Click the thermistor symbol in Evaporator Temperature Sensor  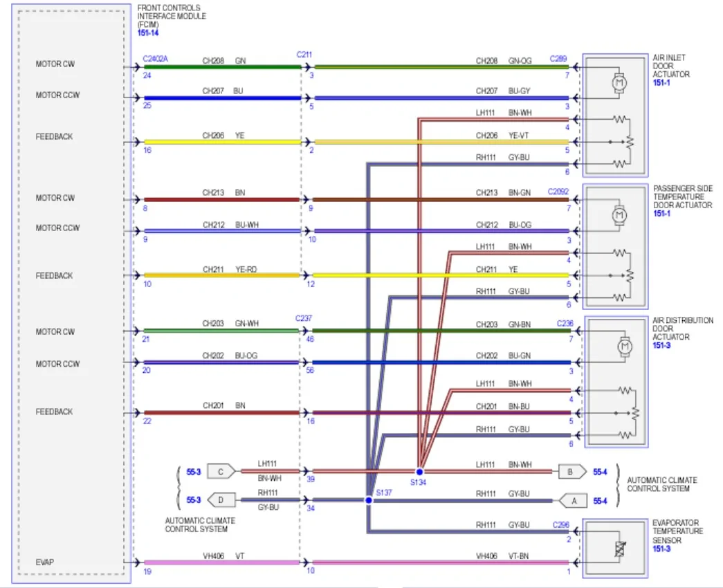tap(620, 549)
